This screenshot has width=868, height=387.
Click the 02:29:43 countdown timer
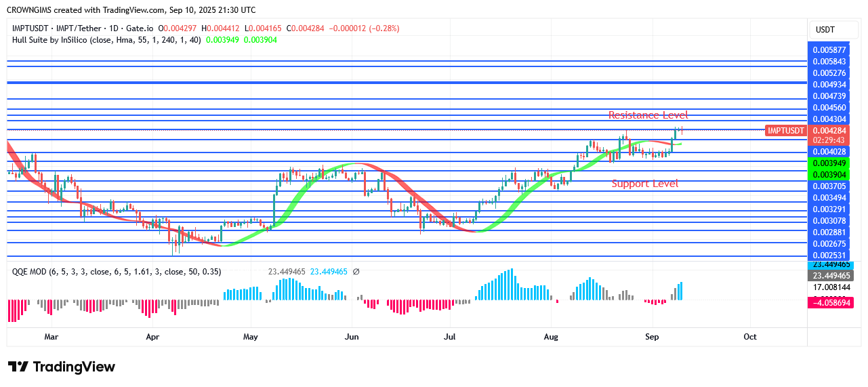829,140
